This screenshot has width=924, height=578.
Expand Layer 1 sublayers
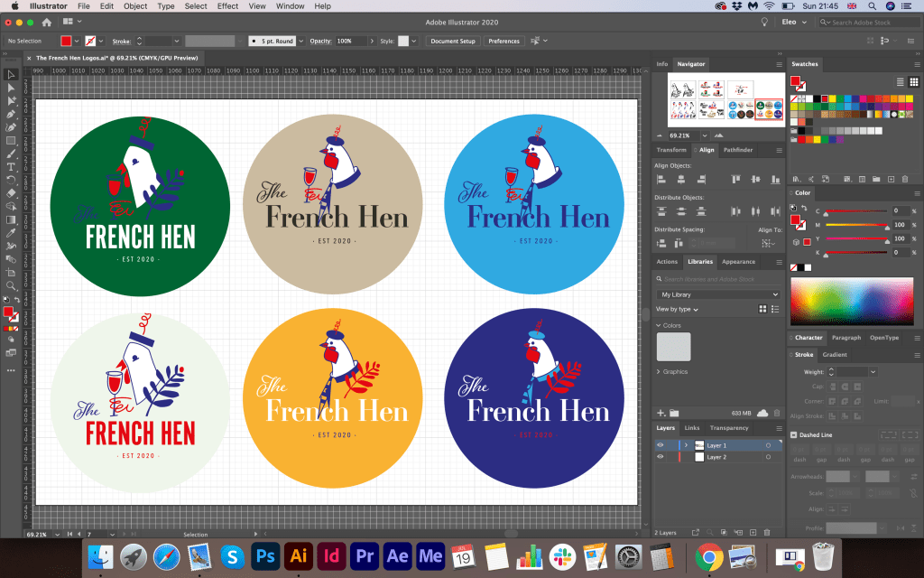tap(686, 445)
